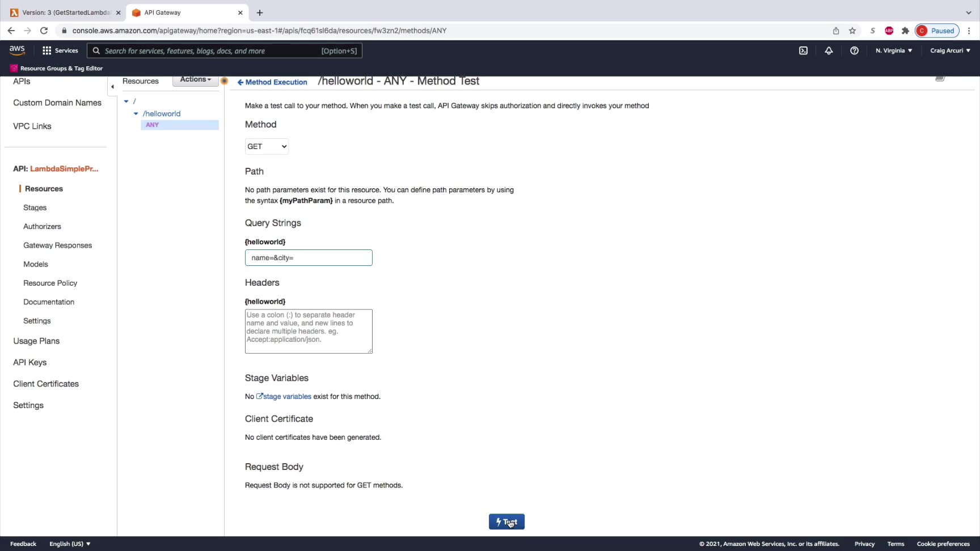
Task: Click the browser address bar URL
Action: point(259,31)
